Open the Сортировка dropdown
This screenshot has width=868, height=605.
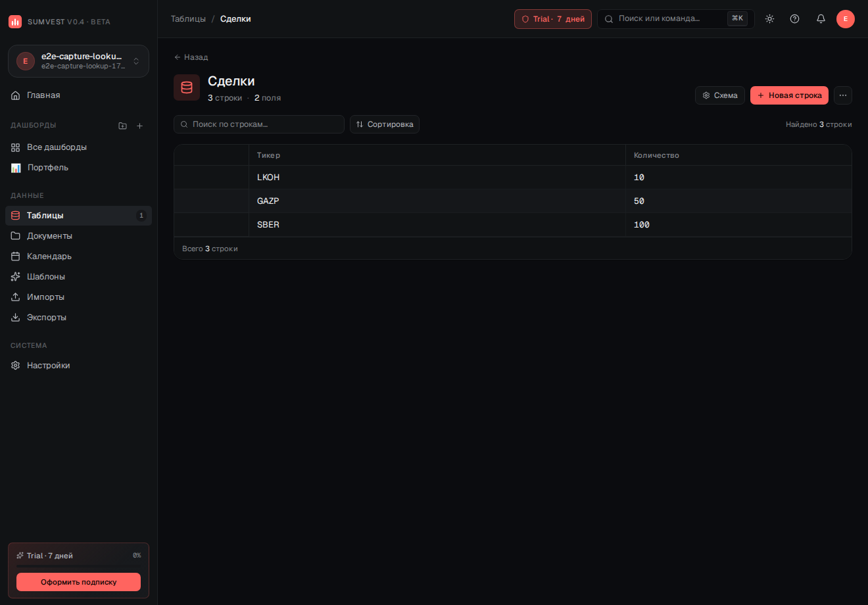(x=385, y=124)
